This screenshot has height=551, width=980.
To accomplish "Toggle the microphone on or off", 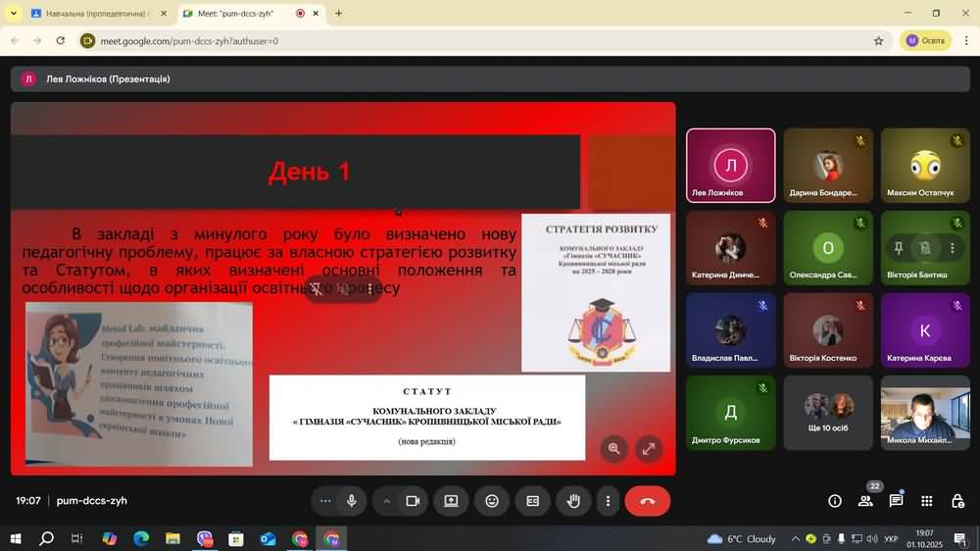I will [351, 501].
